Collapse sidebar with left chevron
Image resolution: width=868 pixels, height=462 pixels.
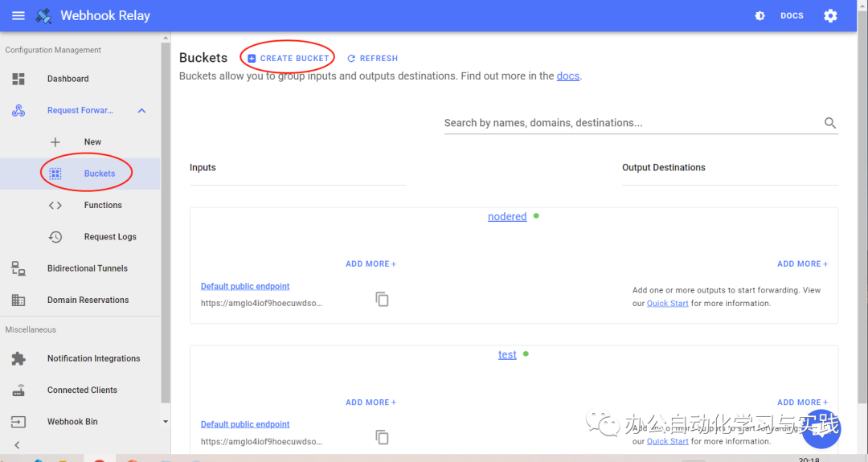(x=17, y=445)
